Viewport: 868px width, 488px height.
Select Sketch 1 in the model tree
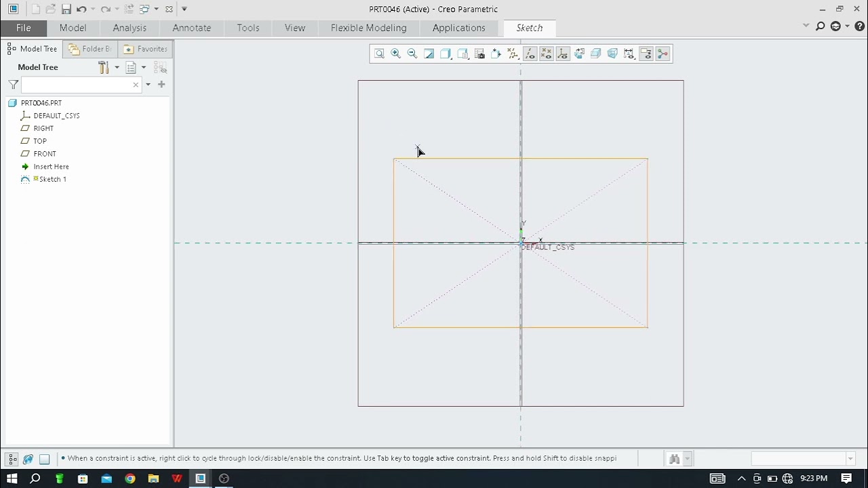[52, 179]
